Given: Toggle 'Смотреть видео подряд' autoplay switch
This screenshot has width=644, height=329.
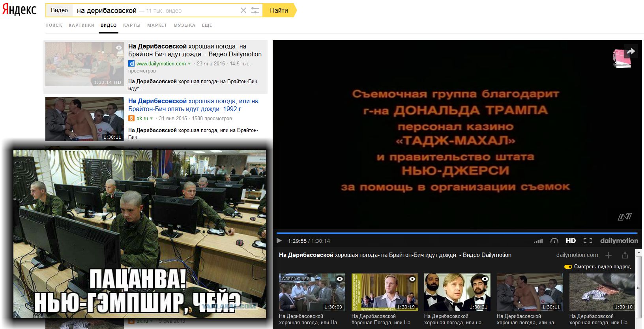Looking at the screenshot, I should 568,267.
